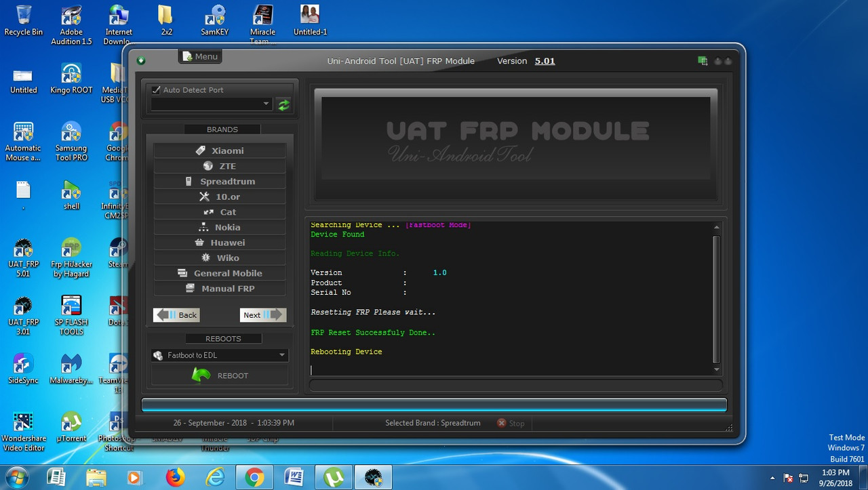
Task: Open the 2x2 folder on desktop
Action: pos(166,20)
